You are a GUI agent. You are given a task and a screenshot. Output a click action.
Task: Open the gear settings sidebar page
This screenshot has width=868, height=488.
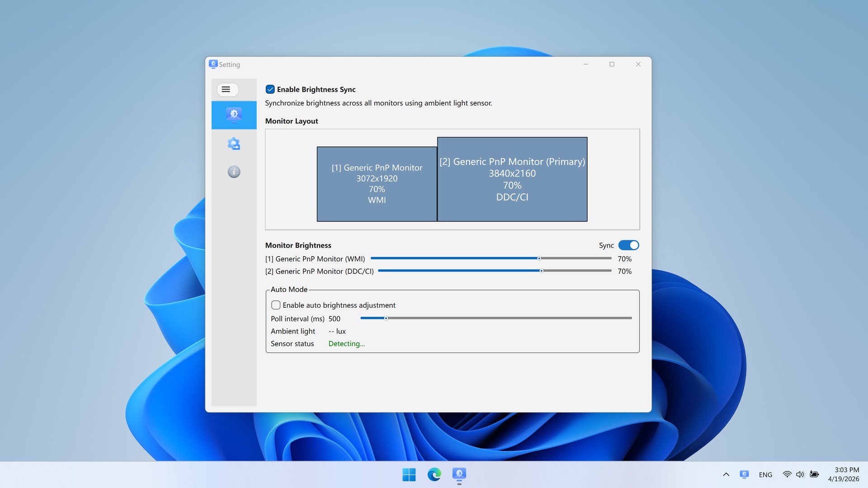coord(234,144)
